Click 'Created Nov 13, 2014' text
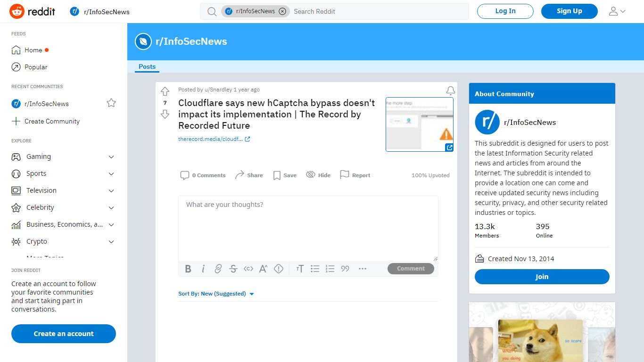This screenshot has width=644, height=362. click(x=521, y=259)
